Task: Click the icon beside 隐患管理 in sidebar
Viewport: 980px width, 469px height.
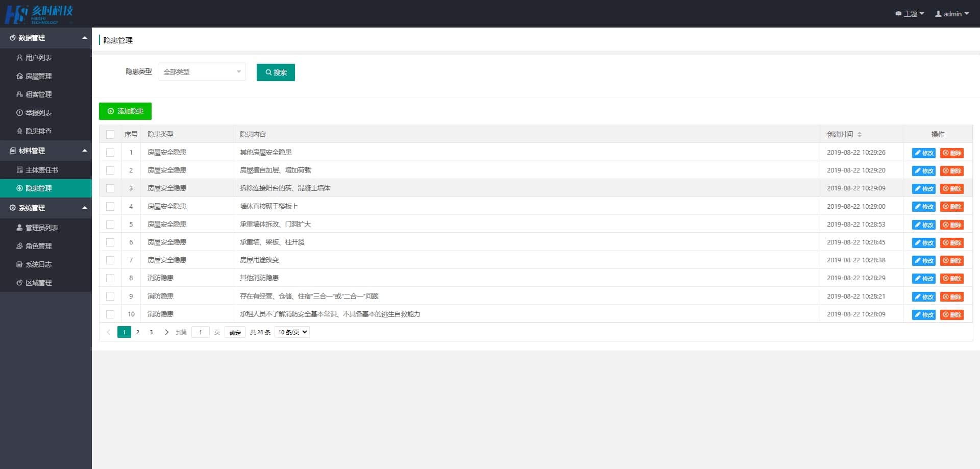Action: pos(19,188)
